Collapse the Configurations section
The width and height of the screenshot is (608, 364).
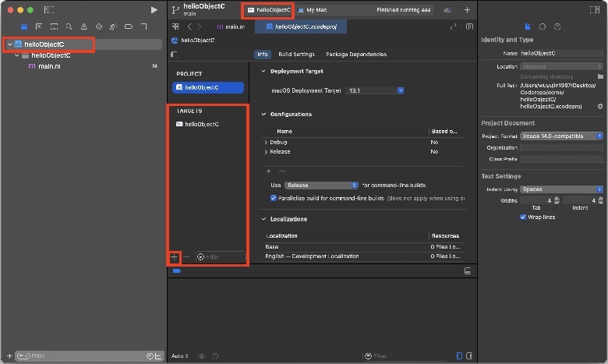click(x=263, y=115)
